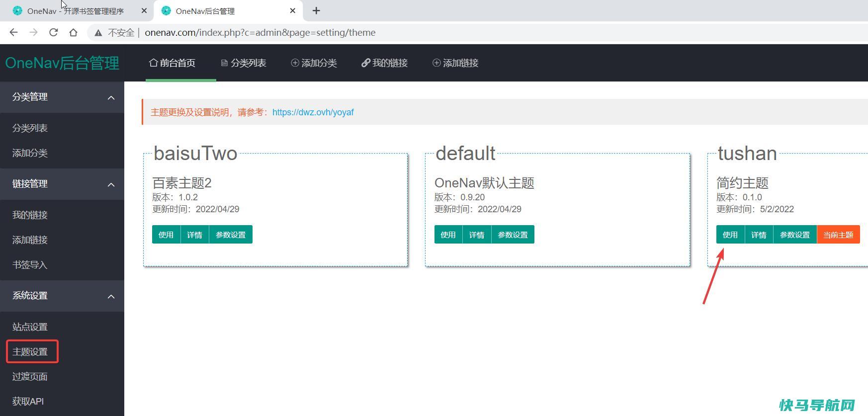Click the 链接管理 sidebar header

click(x=62, y=184)
